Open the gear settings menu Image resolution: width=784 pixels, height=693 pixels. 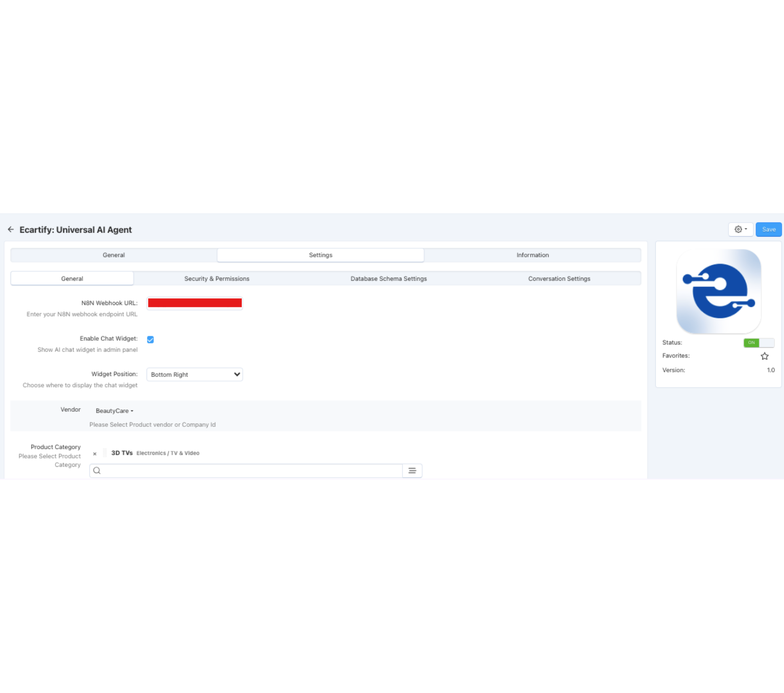coord(740,229)
